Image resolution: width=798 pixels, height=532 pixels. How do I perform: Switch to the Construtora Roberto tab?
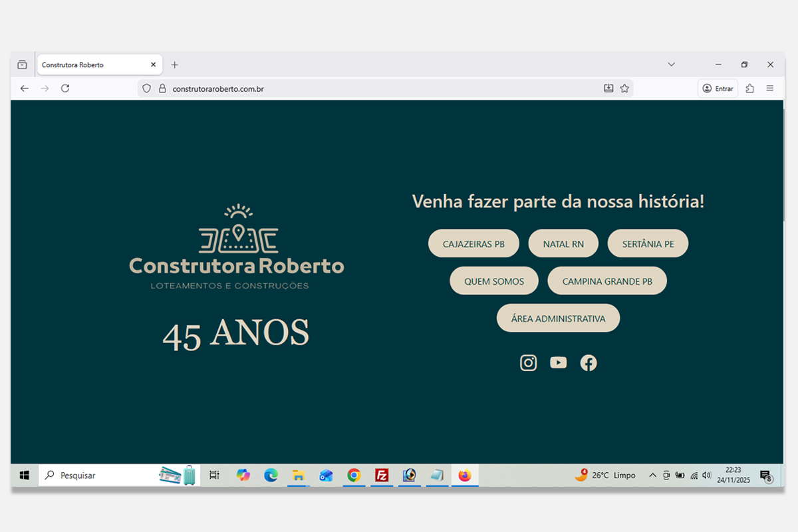coord(93,65)
